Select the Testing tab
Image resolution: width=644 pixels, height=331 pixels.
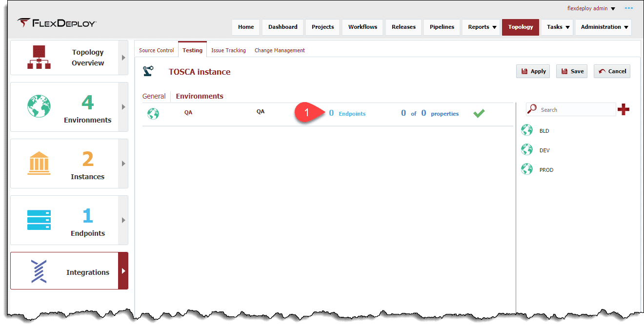pos(192,50)
